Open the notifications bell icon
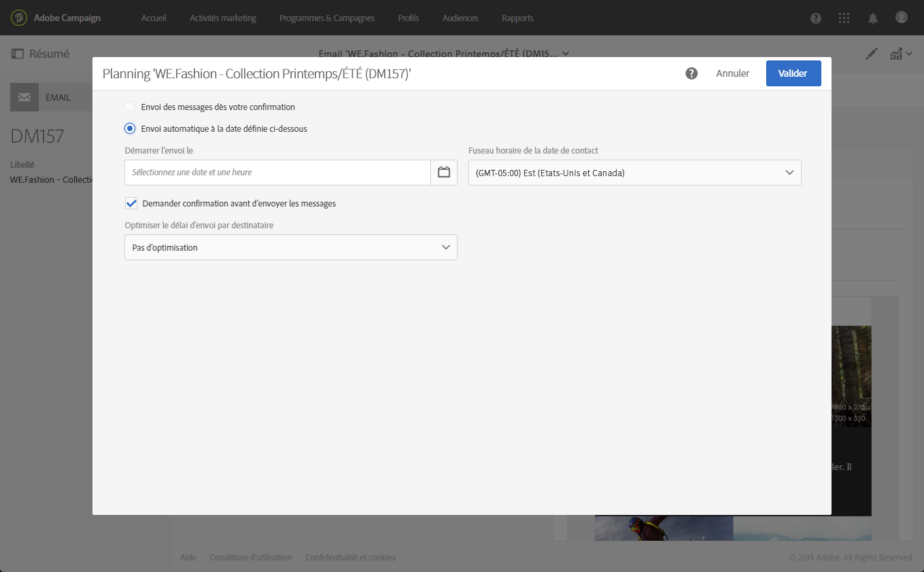924x572 pixels. click(873, 18)
